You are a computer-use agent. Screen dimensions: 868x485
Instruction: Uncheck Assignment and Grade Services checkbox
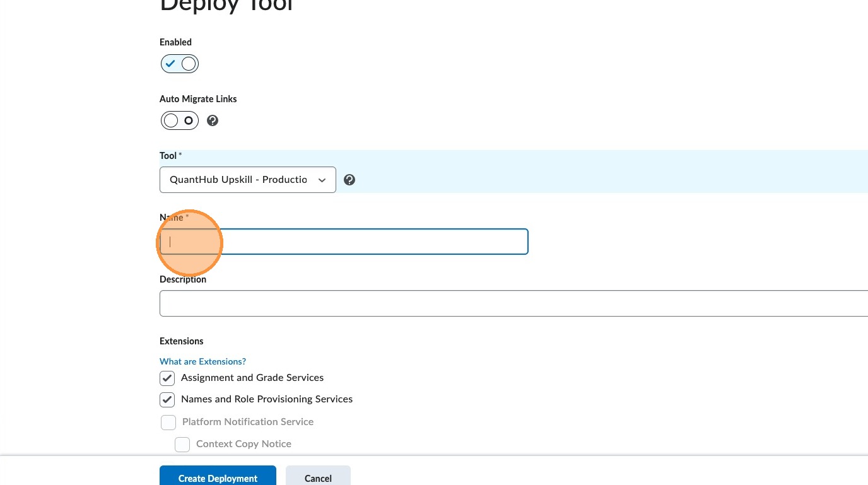click(167, 378)
